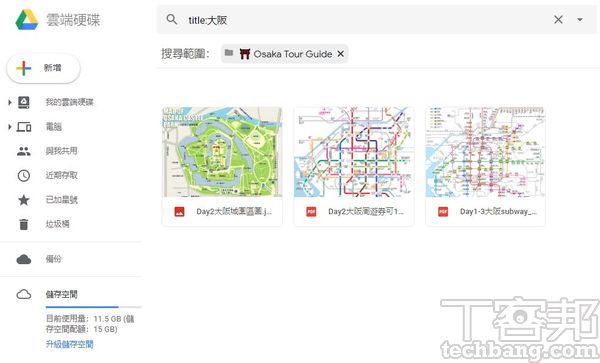Open the Day1-3 大阪subway map thumbnail
The width and height of the screenshot is (600, 363).
point(486,152)
